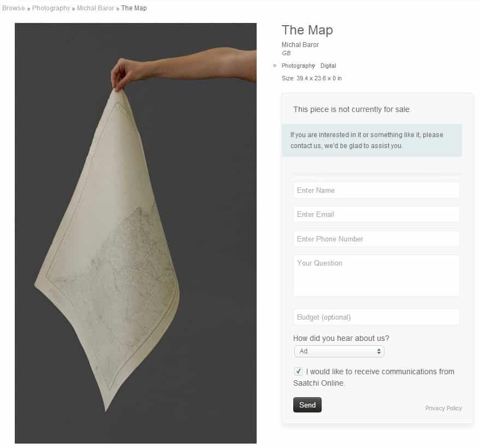The image size is (480, 448).
Task: Focus the Enter Name field
Action: (x=376, y=190)
